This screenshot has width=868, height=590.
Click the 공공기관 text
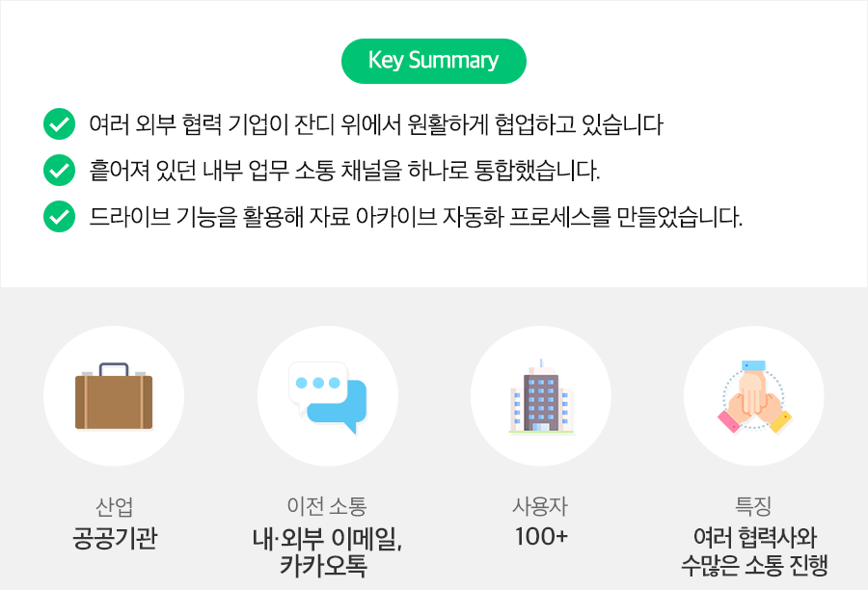click(114, 537)
